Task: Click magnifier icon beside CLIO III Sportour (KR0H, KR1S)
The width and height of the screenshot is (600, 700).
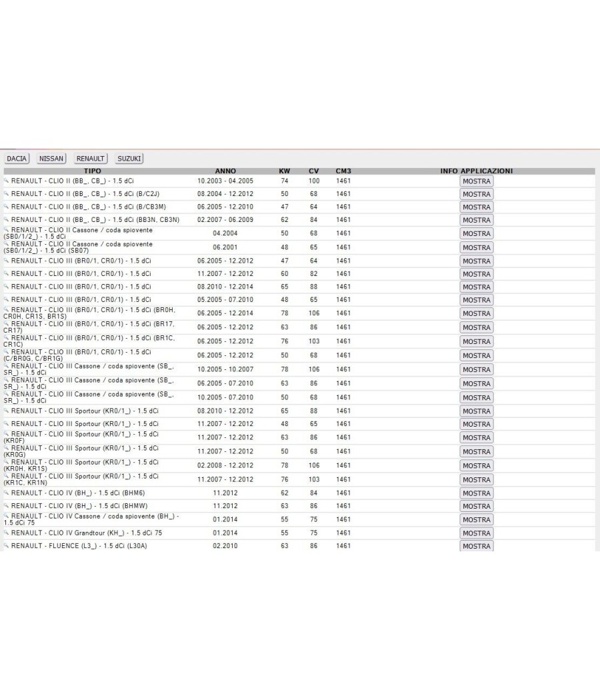Action: [x=6, y=463]
